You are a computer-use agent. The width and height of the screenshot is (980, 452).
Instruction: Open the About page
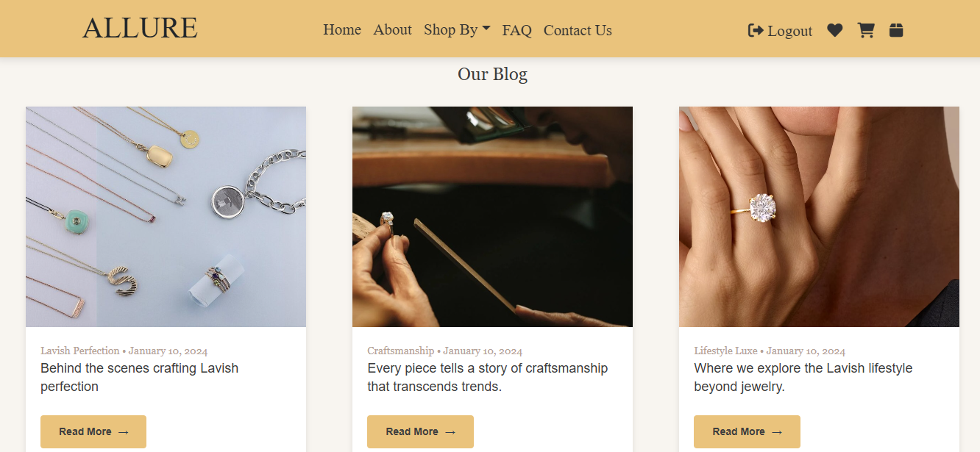[392, 29]
